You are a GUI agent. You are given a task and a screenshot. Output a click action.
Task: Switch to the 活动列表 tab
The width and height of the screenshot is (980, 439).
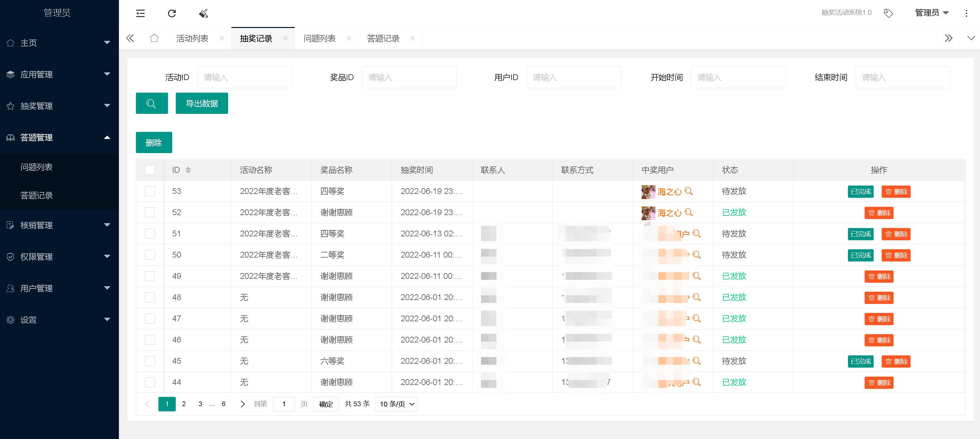tap(192, 39)
